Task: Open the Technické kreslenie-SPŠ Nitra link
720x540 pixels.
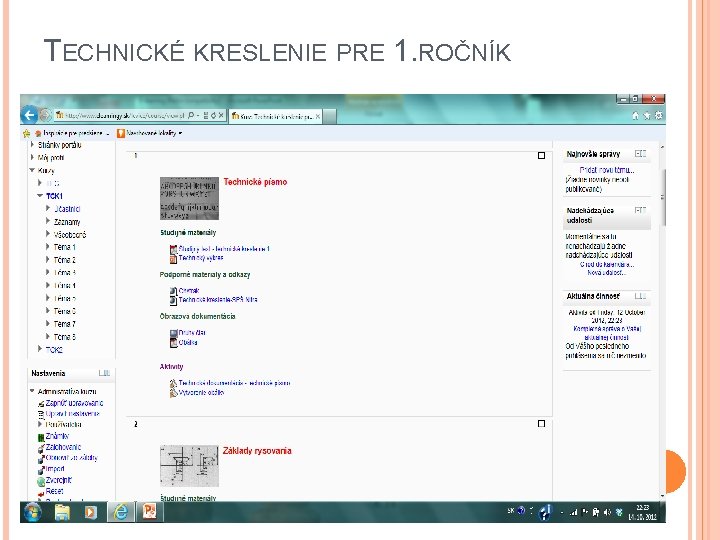Action: coord(218,300)
